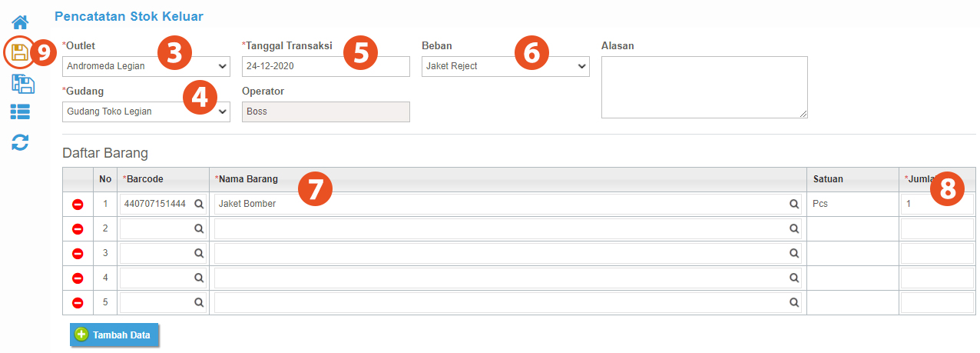This screenshot has width=980, height=353.
Task: Click inside the Alasan text area
Action: point(704,87)
